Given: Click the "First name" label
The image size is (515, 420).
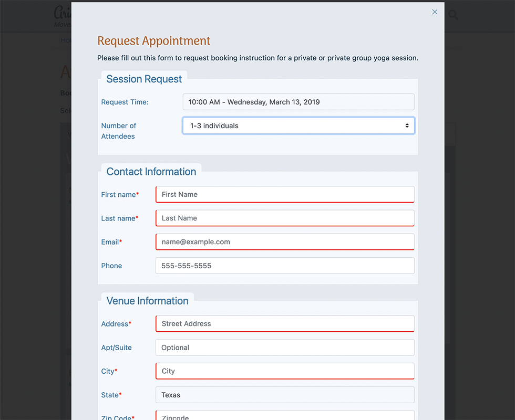Looking at the screenshot, I should pyautogui.click(x=119, y=194).
